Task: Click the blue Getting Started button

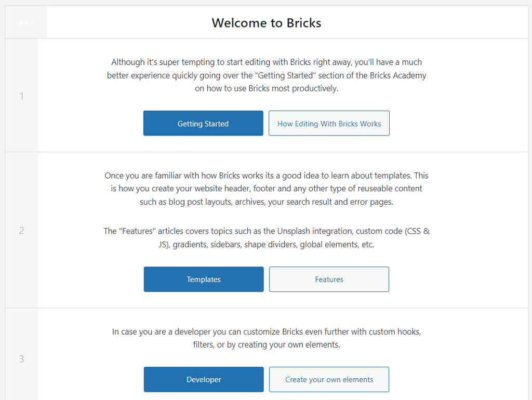Action: [203, 124]
